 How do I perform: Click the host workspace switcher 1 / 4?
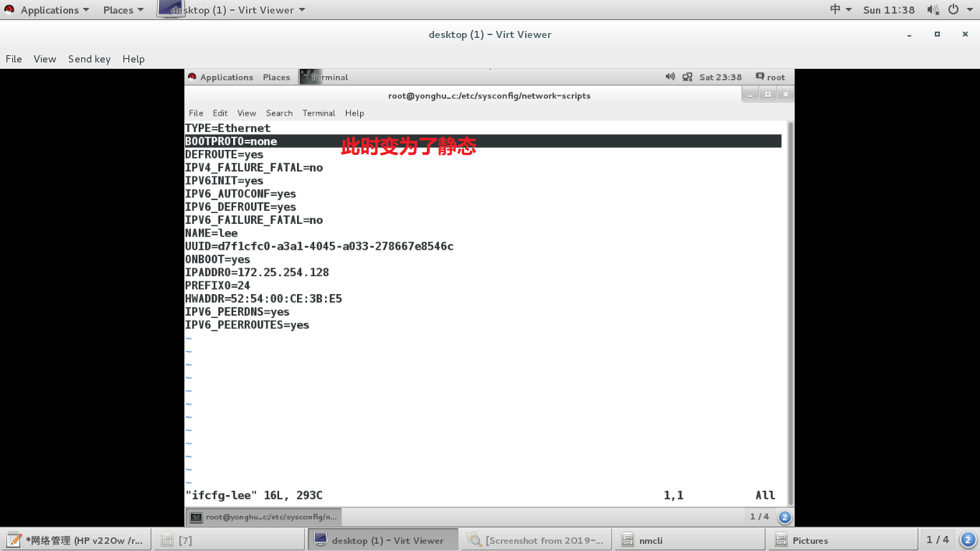pyautogui.click(x=938, y=540)
